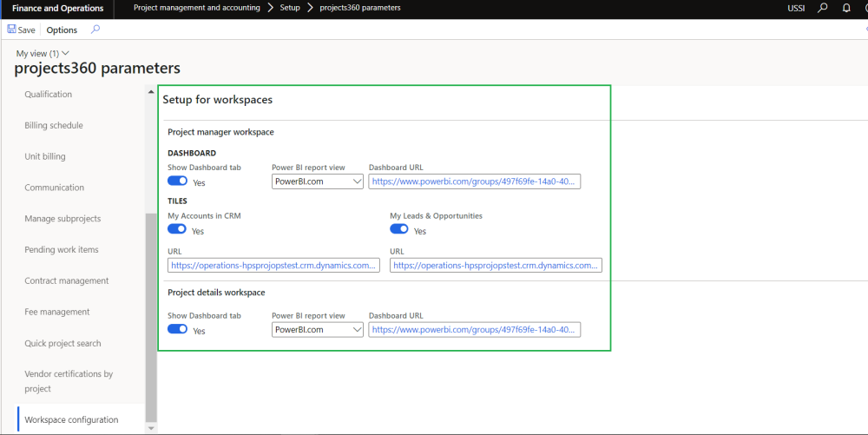Open Project manager Power BI report view dropdown
Screen dimensions: 868x435
tap(317, 181)
